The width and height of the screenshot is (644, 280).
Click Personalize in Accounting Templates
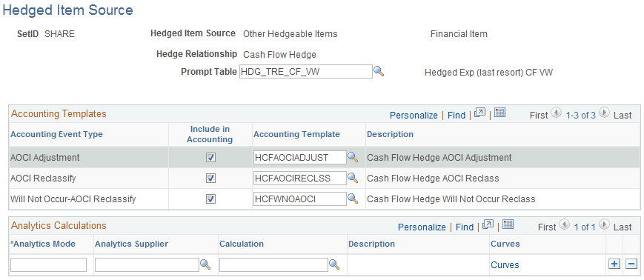click(x=414, y=116)
